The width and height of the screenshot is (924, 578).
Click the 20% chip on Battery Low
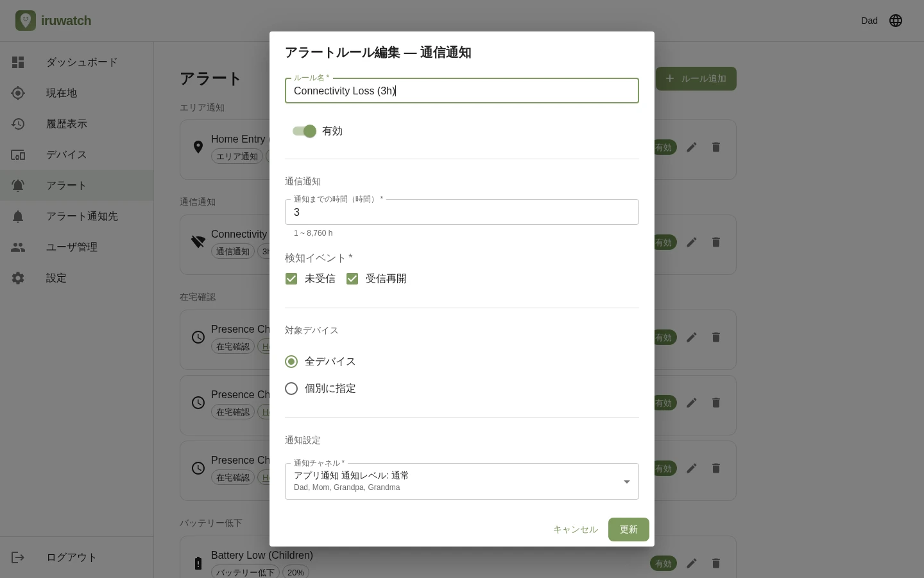coord(296,572)
